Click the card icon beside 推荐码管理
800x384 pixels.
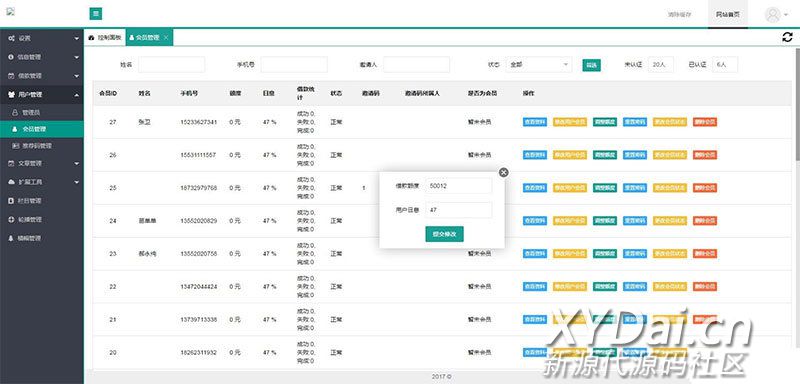click(15, 146)
